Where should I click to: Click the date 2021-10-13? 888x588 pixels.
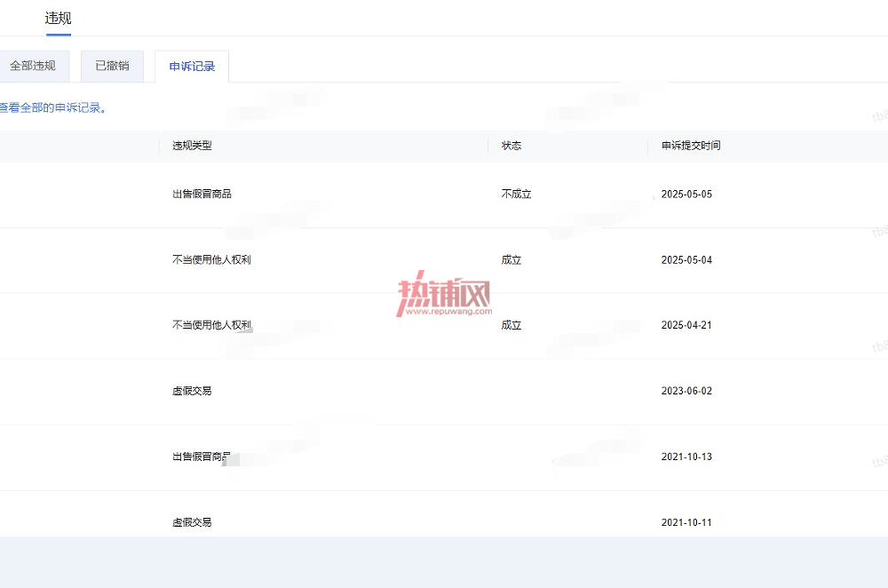click(686, 457)
